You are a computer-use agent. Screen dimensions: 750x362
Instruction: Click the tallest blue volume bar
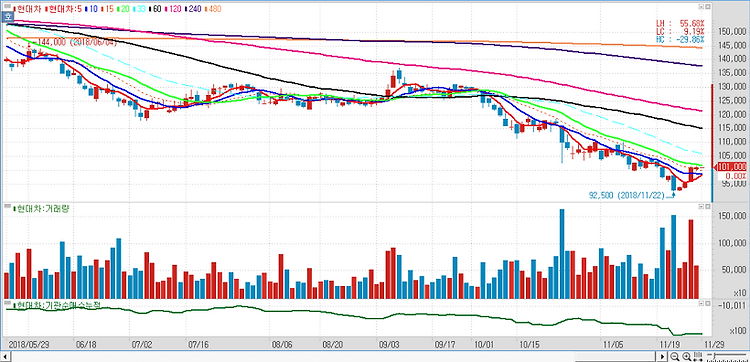562,253
